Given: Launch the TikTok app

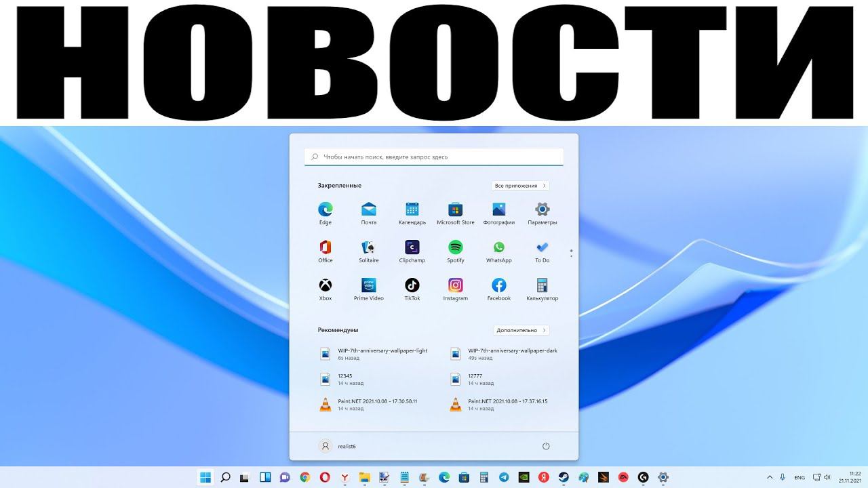Looking at the screenshot, I should [412, 289].
